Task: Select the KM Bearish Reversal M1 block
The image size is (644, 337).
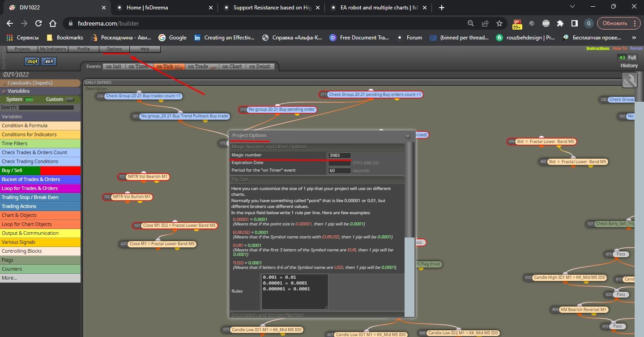Action: coord(579,309)
